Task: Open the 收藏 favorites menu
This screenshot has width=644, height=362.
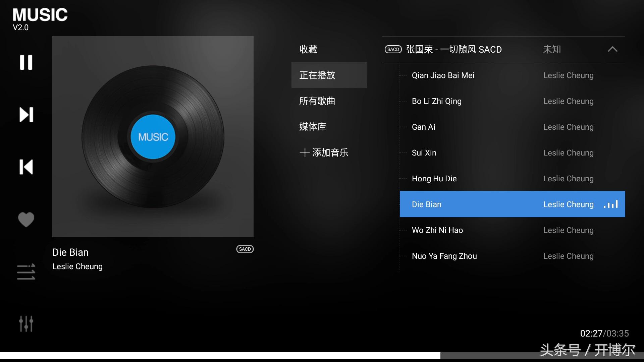Action: point(308,49)
